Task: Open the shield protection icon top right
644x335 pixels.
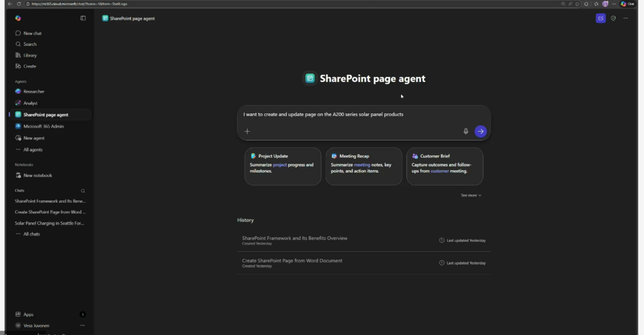Action: pyautogui.click(x=613, y=18)
